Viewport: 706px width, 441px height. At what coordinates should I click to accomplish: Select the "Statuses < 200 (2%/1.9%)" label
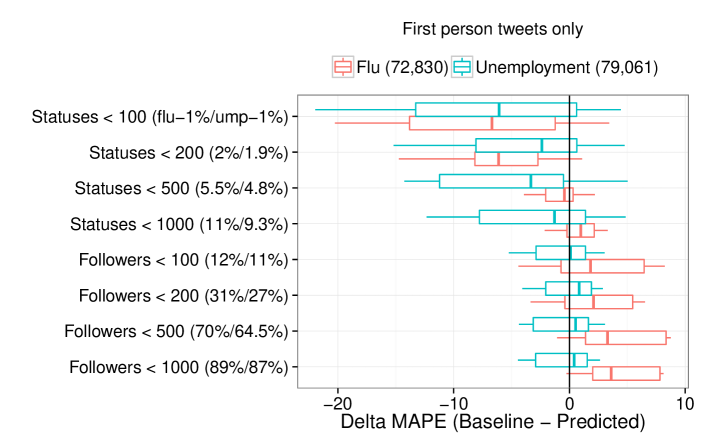click(188, 153)
